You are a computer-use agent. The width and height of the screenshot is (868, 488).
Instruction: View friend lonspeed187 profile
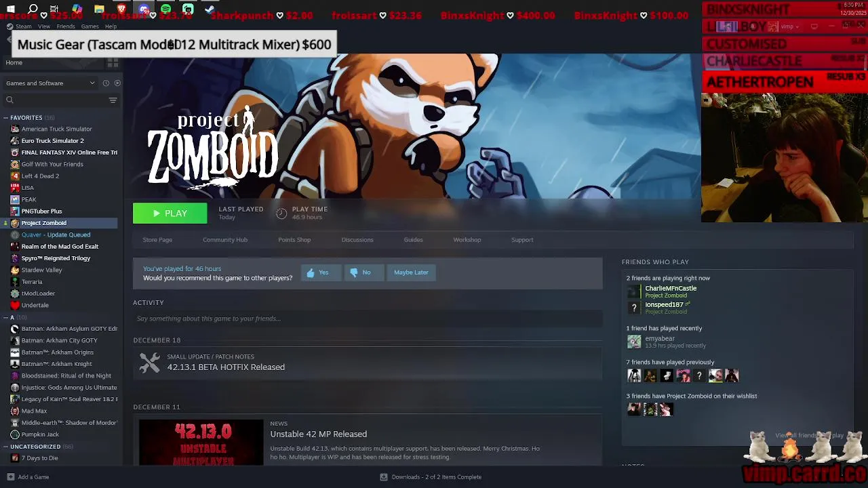(664, 305)
